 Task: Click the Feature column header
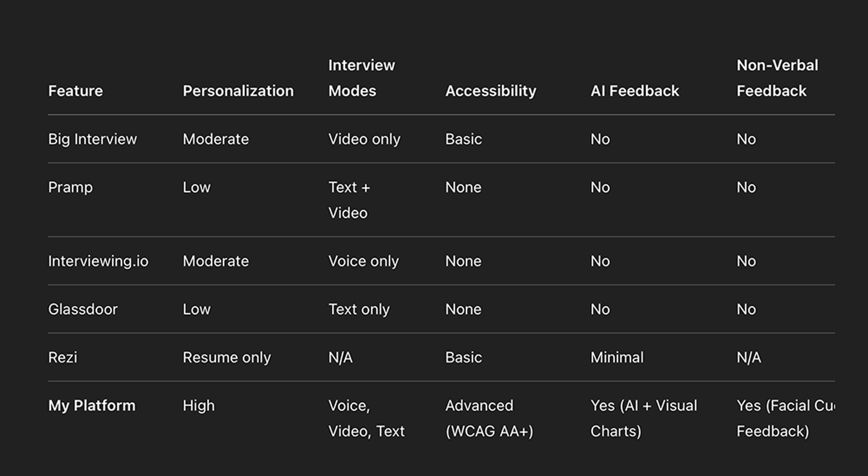76,91
